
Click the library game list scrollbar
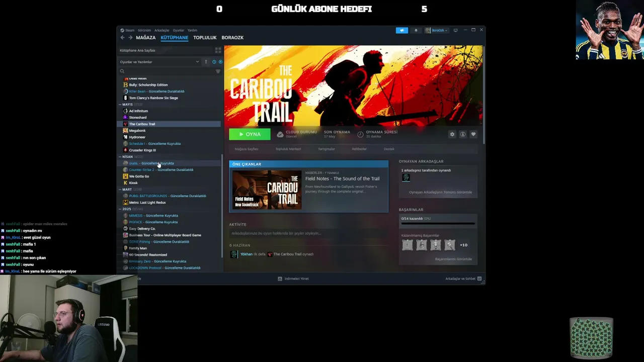tap(222, 205)
